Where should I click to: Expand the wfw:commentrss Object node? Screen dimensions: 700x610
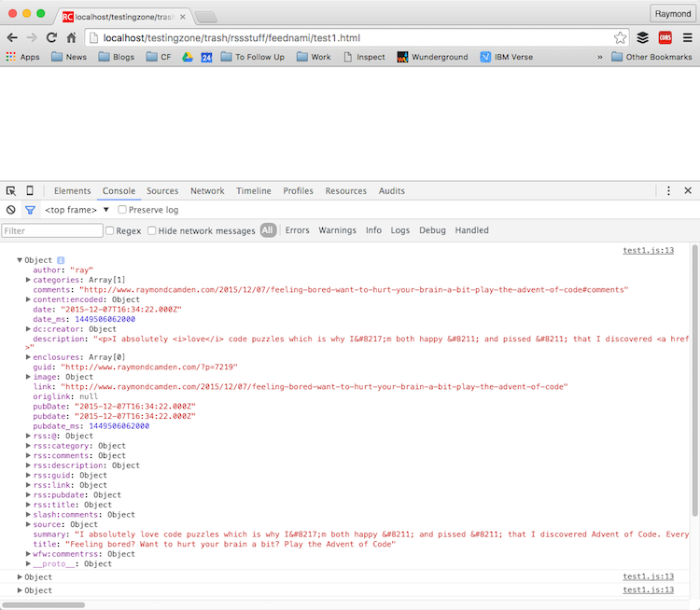pyautogui.click(x=28, y=554)
